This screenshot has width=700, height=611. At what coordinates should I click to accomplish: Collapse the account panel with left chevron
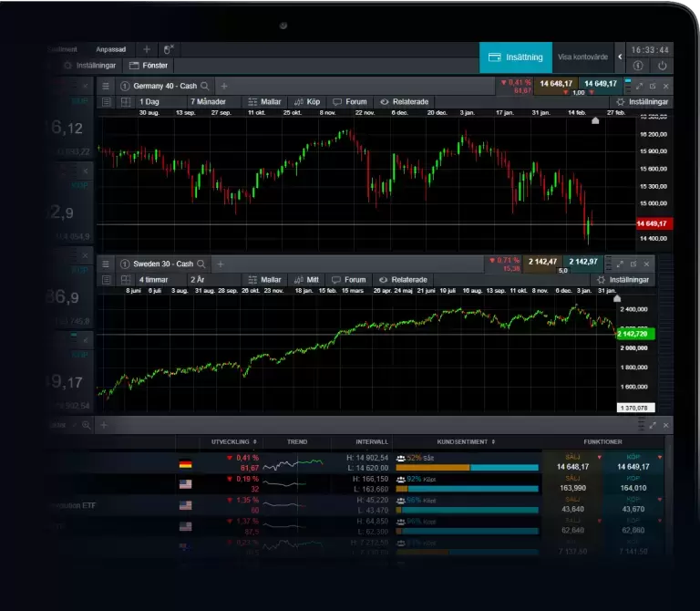pyautogui.click(x=620, y=57)
